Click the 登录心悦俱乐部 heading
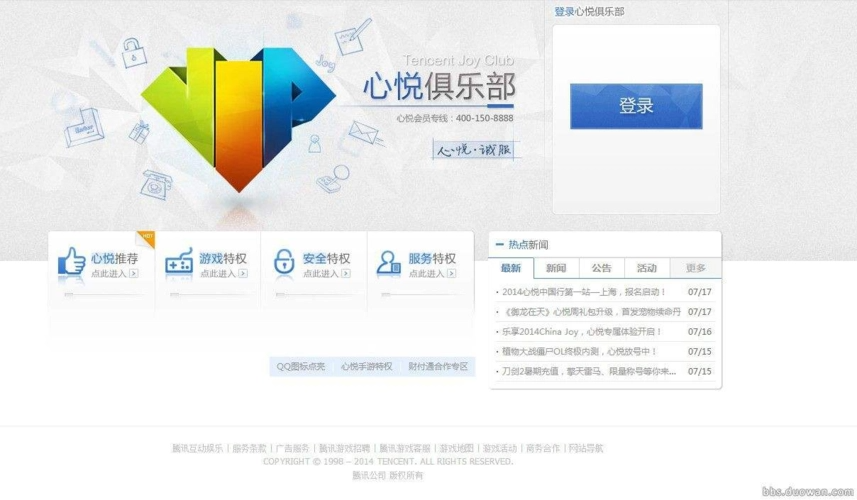857x500 pixels. (x=589, y=11)
